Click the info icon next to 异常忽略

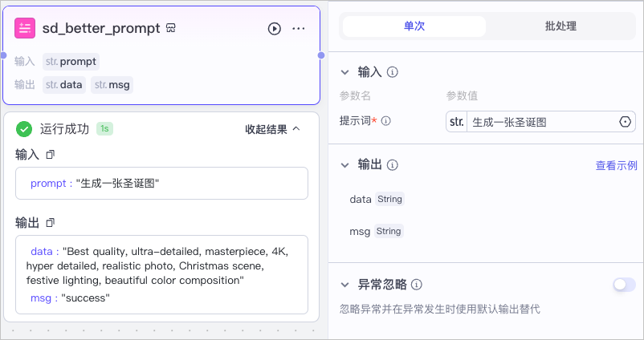click(x=417, y=285)
